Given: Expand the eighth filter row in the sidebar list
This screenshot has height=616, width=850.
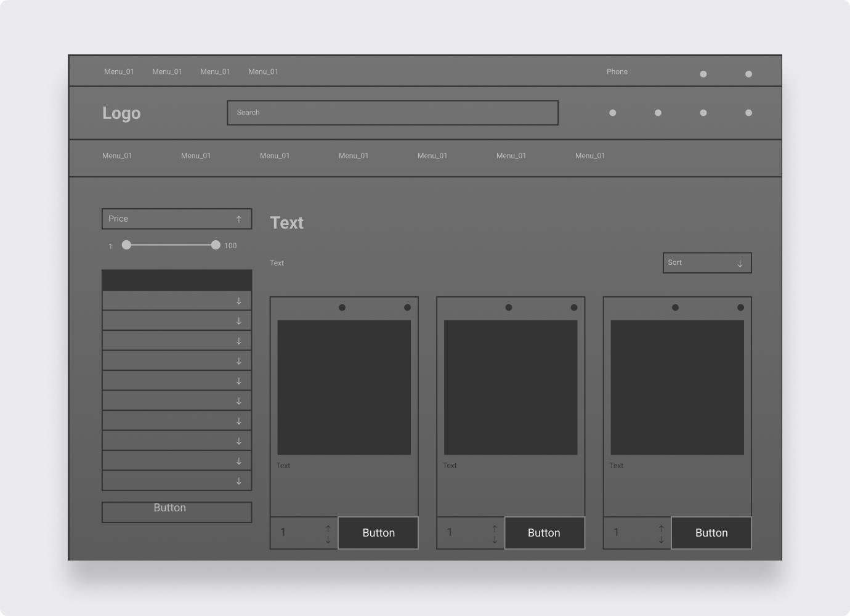Looking at the screenshot, I should pyautogui.click(x=177, y=440).
